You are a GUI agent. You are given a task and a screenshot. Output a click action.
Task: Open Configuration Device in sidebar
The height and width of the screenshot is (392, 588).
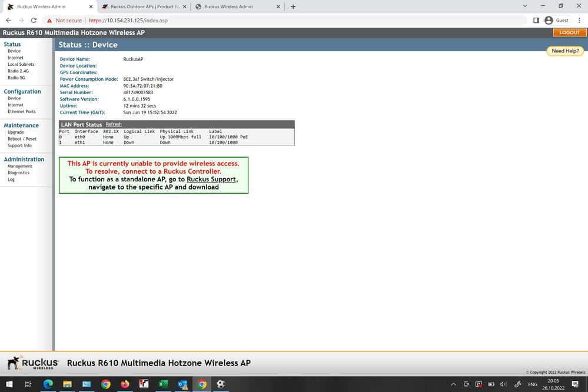[x=14, y=98]
